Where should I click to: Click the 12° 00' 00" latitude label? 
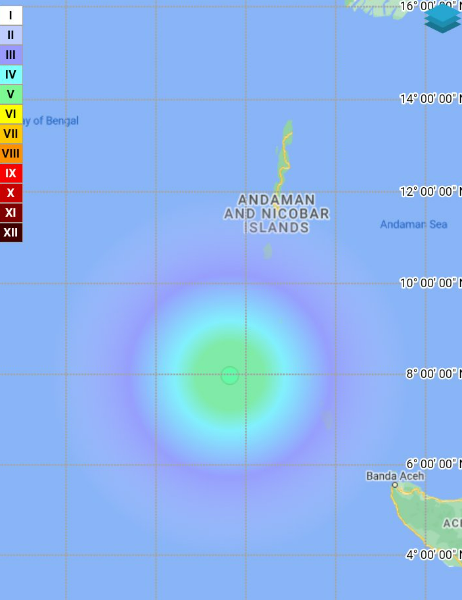[x=431, y=191]
